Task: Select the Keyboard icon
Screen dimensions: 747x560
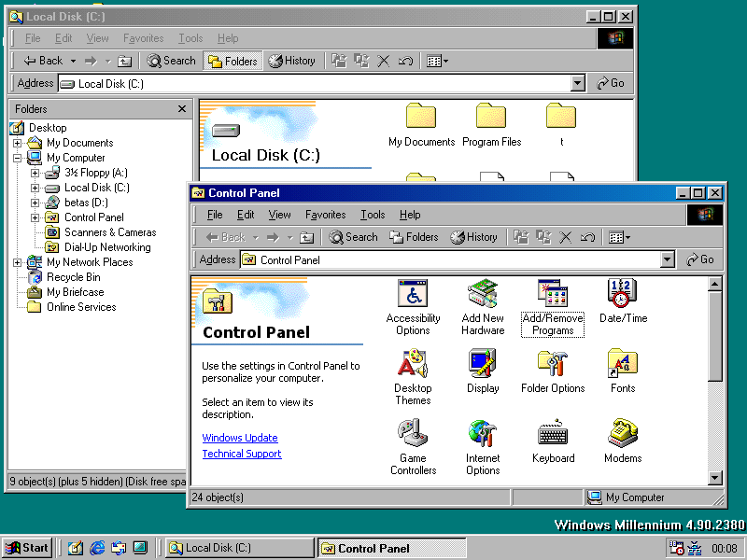Action: 553,441
